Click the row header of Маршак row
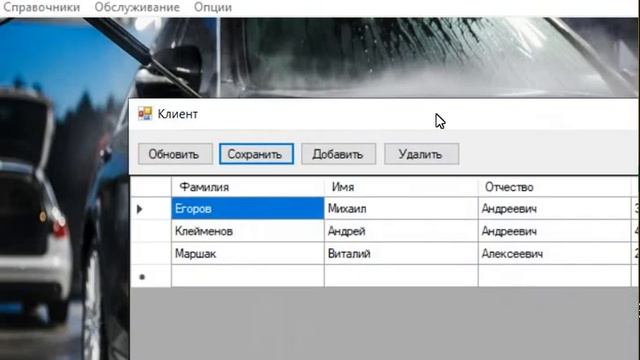 point(151,253)
